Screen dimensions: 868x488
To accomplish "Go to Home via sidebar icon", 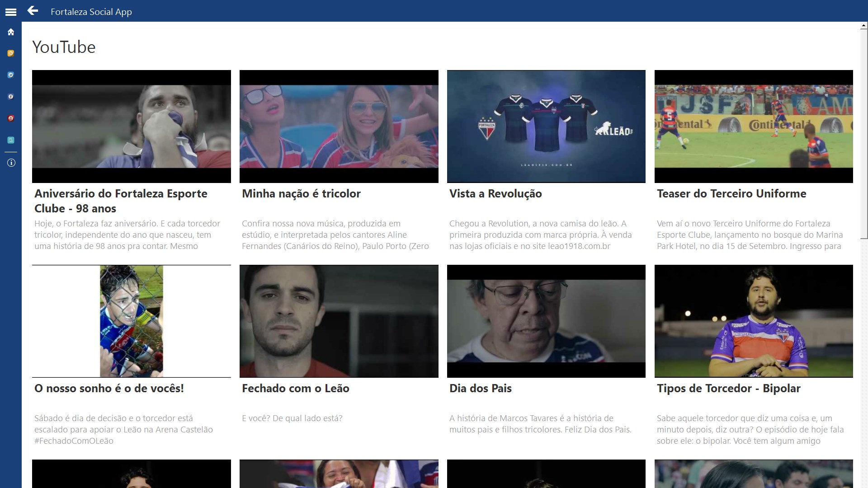I will pyautogui.click(x=11, y=32).
